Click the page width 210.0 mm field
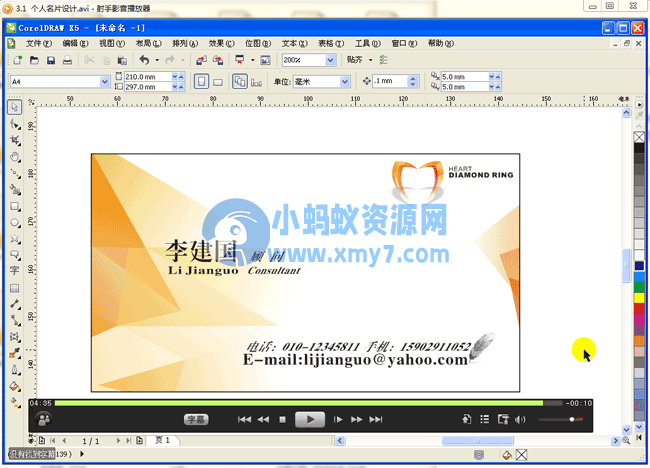The image size is (650, 468). tap(148, 77)
